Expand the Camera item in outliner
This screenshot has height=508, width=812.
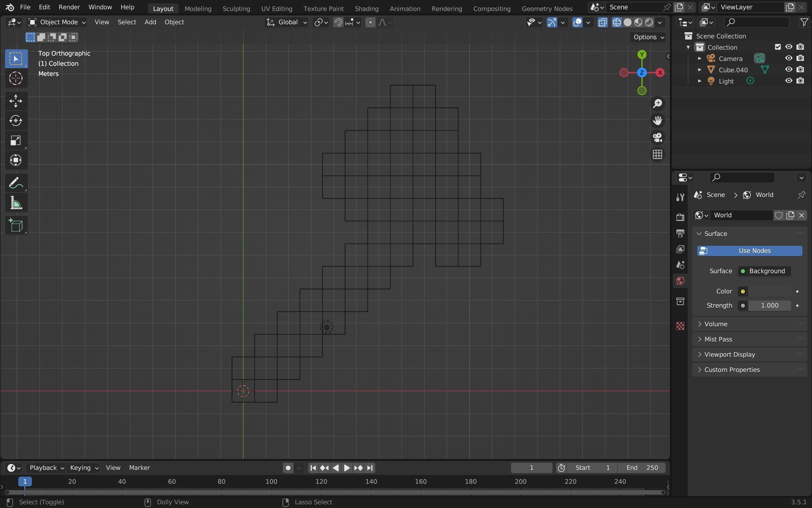(699, 58)
